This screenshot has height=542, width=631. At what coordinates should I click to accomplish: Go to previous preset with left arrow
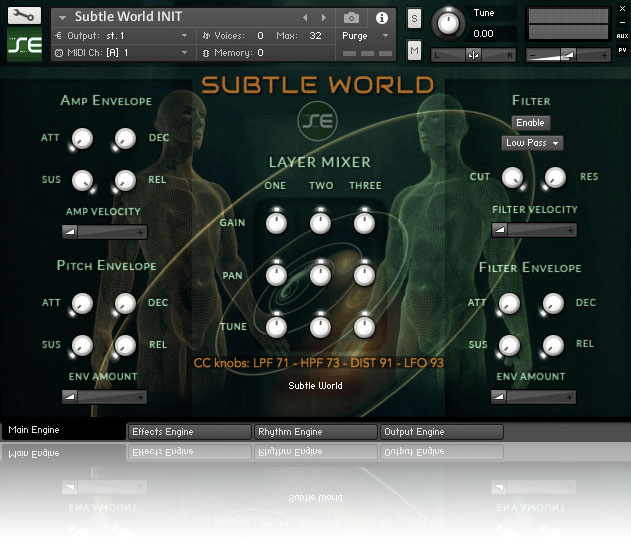pyautogui.click(x=305, y=18)
